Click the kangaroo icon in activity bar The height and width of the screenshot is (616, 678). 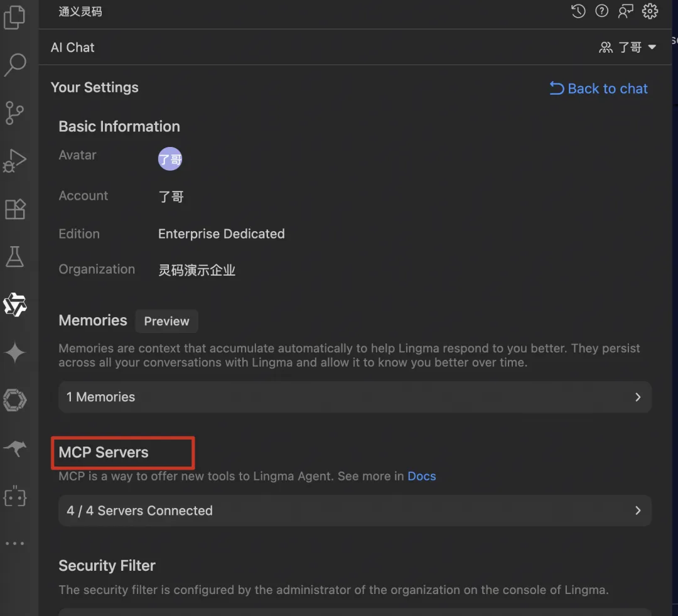point(14,448)
